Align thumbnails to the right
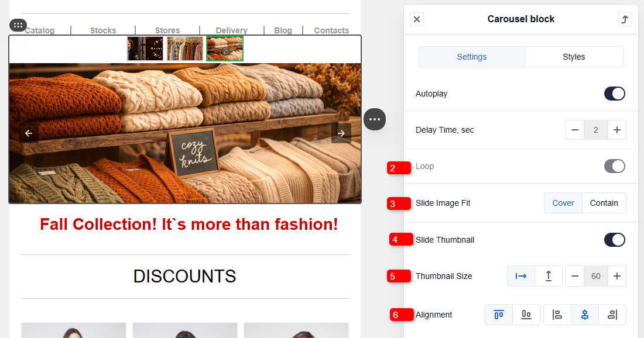 (x=612, y=315)
